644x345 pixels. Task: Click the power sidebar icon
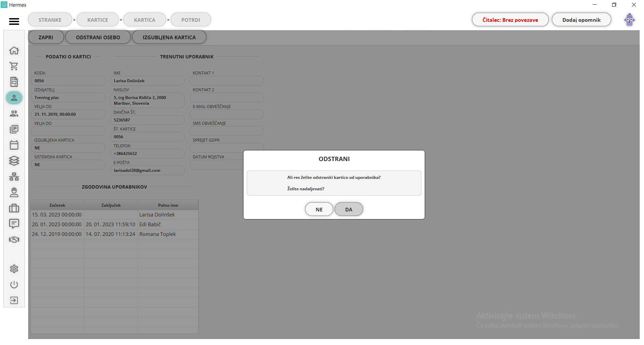coord(14,285)
